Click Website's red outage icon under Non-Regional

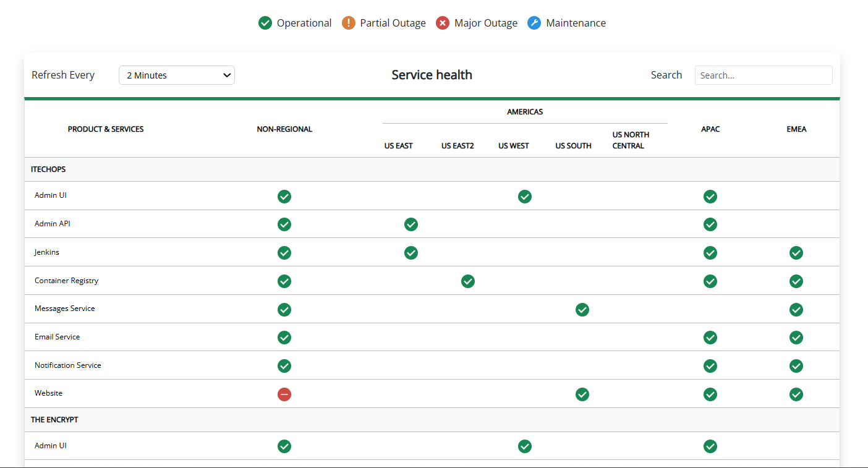284,394
